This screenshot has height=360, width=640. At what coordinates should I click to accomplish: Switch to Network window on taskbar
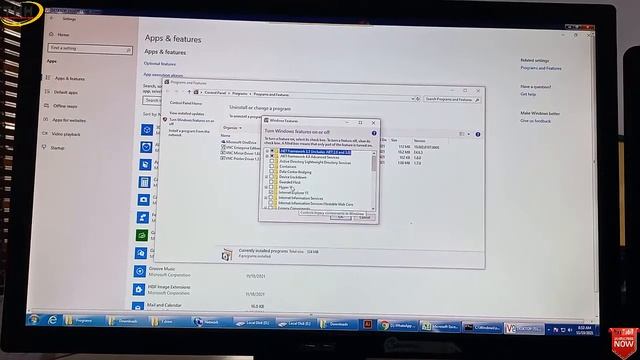(x=210, y=322)
